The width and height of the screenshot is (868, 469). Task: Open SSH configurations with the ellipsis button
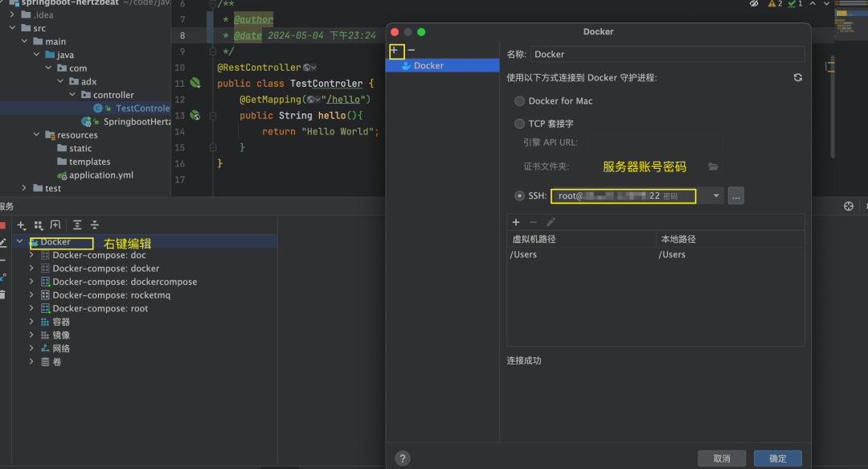[735, 195]
